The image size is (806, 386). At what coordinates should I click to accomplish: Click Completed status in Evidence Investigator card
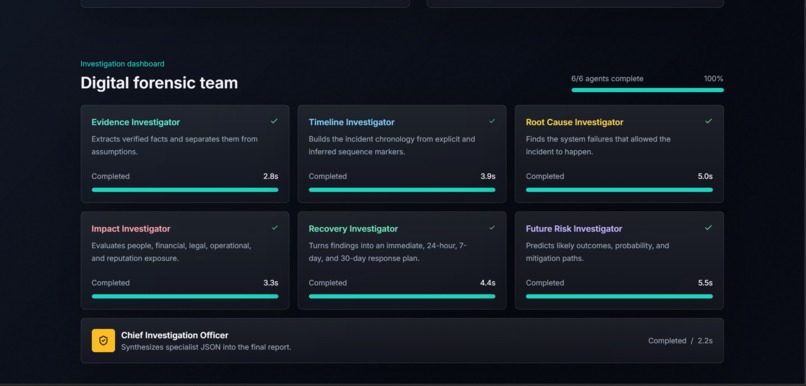point(111,176)
